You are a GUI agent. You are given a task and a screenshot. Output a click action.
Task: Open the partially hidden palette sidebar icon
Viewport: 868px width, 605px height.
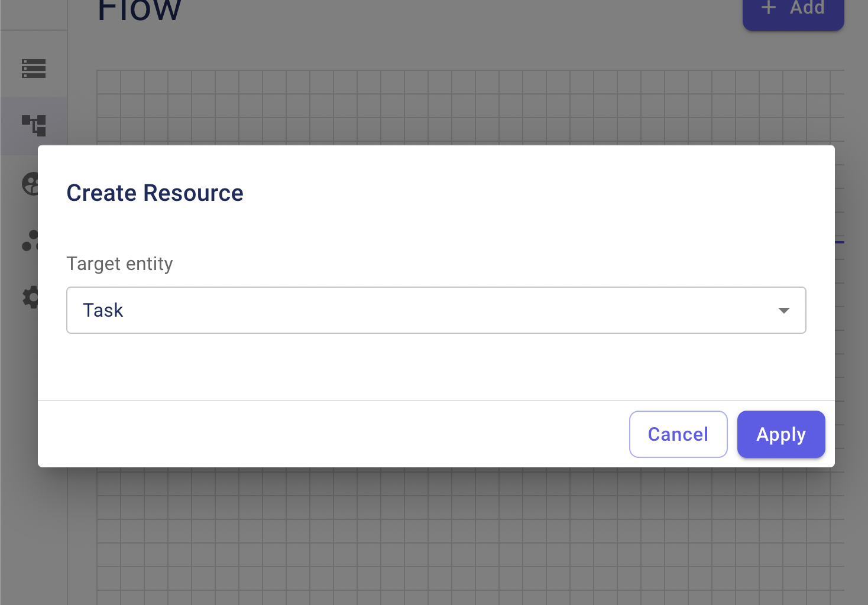(30, 184)
